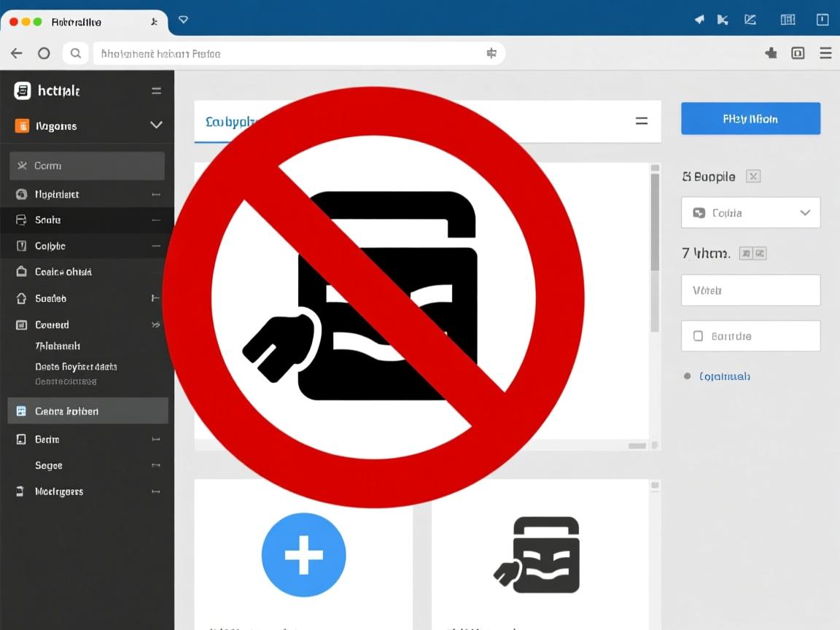Click the extensions puzzle piece icon
Screen dimensions: 840x630
click(x=771, y=52)
